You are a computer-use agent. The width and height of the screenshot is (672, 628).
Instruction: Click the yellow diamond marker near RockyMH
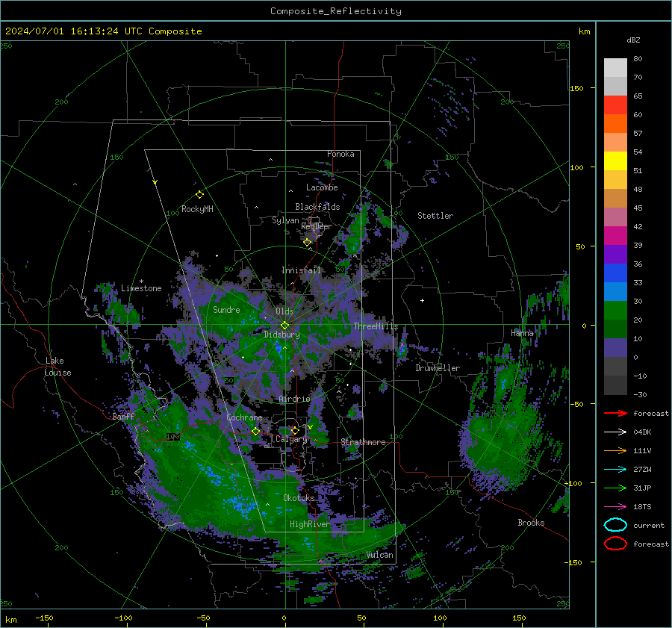(x=199, y=195)
